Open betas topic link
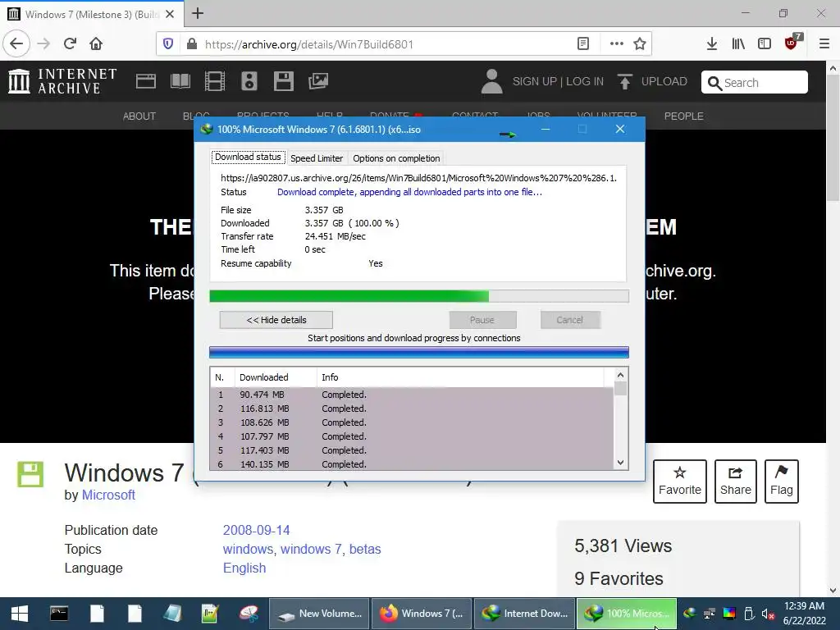This screenshot has height=630, width=840. [365, 549]
